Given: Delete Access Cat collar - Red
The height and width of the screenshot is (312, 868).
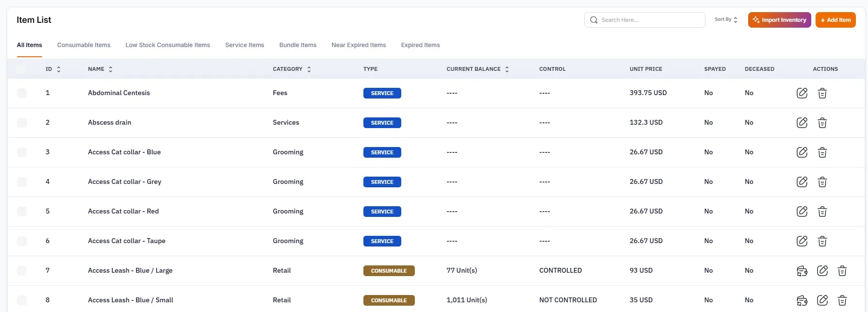Looking at the screenshot, I should (x=822, y=212).
